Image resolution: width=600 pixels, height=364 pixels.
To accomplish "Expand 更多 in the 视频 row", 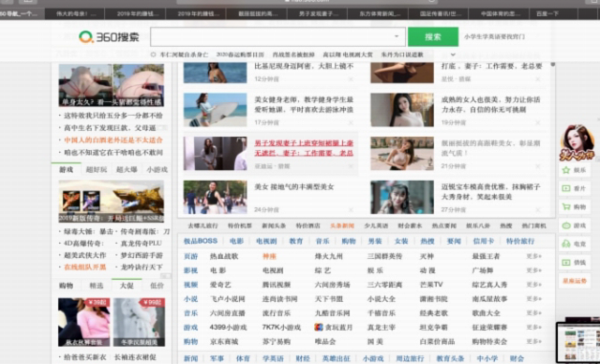I will pyautogui.click(x=534, y=285).
